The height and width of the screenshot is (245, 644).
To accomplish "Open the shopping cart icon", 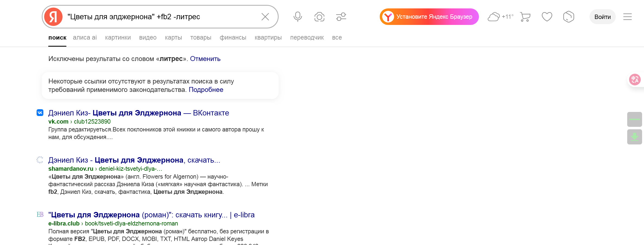I will coord(525,17).
